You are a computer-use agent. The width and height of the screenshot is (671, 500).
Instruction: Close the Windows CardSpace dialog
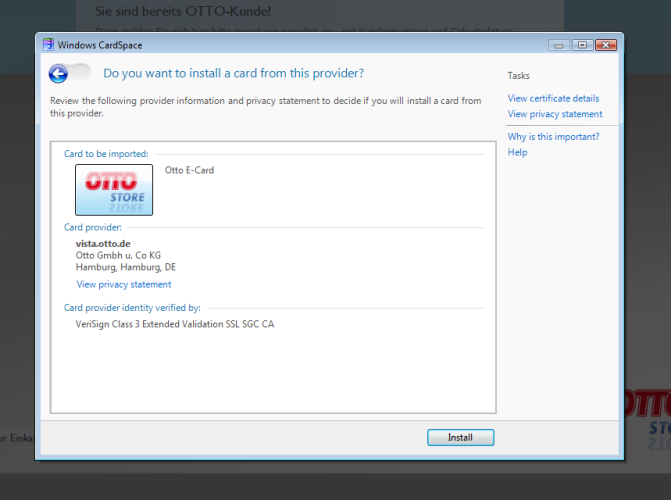(606, 45)
